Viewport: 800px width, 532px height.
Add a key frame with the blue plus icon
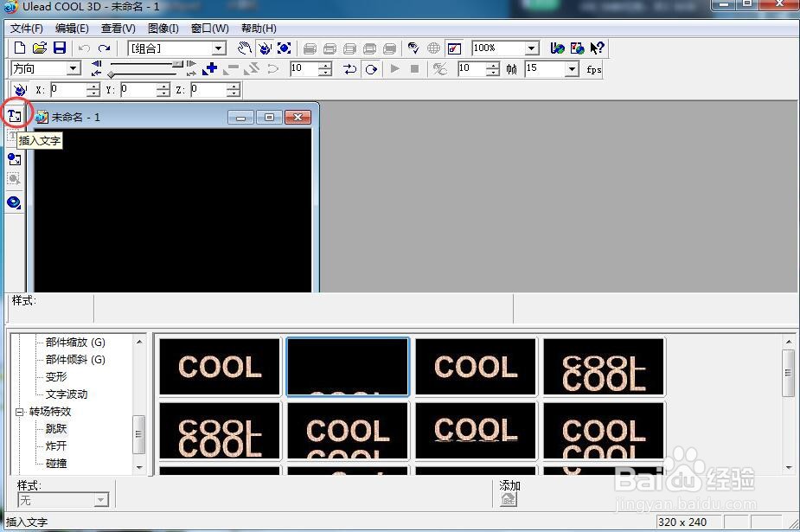click(209, 69)
